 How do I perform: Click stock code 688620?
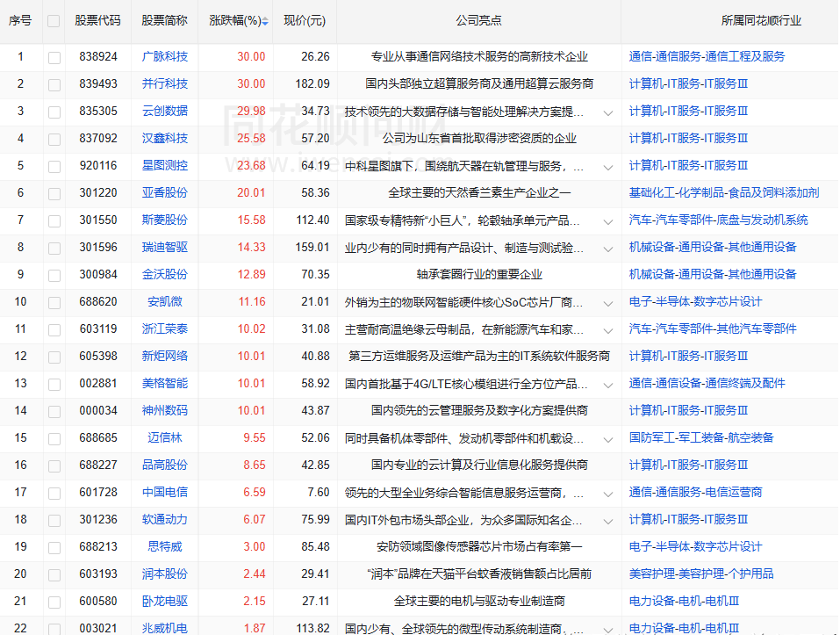coord(98,302)
